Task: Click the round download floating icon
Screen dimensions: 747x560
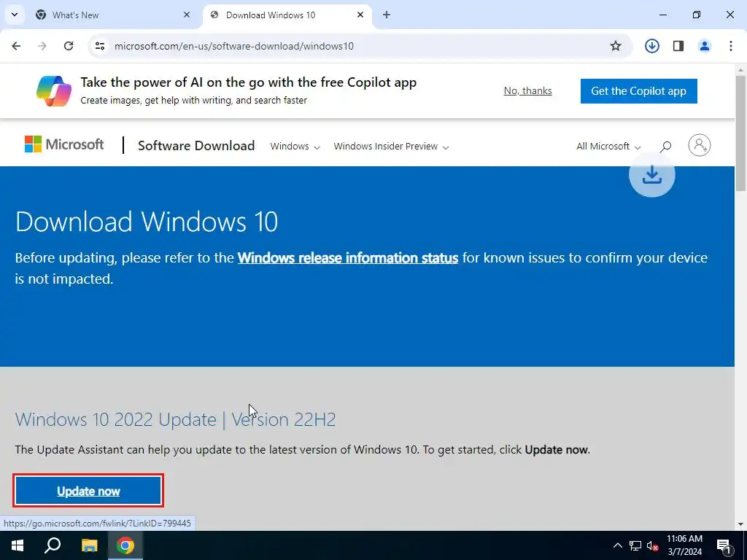Action: pos(651,174)
